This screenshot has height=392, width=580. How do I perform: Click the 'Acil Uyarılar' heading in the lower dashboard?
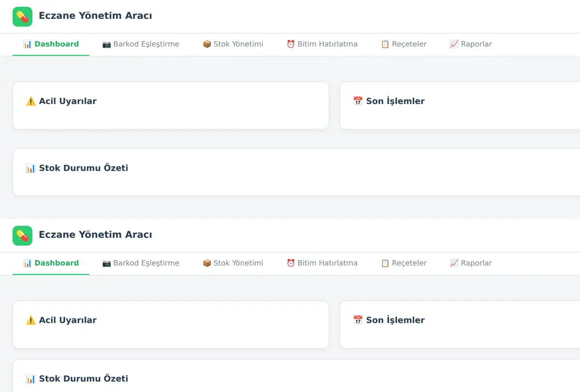pyautogui.click(x=61, y=320)
